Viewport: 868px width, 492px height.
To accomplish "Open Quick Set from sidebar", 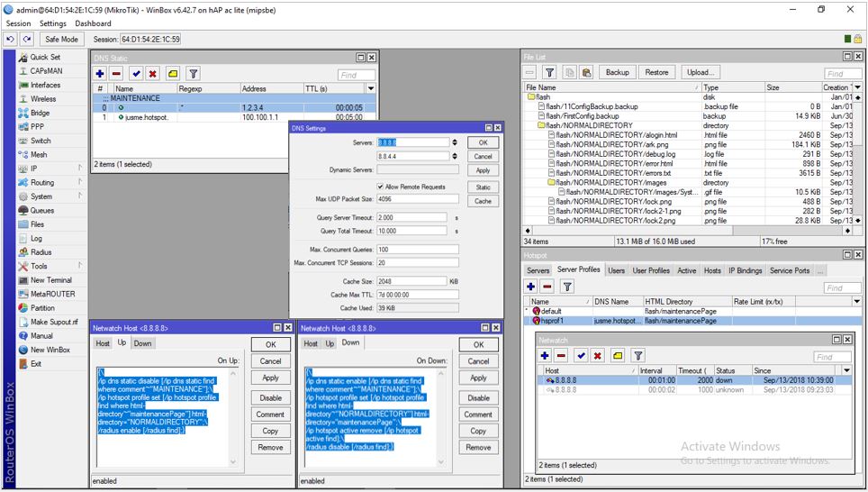I will (45, 57).
